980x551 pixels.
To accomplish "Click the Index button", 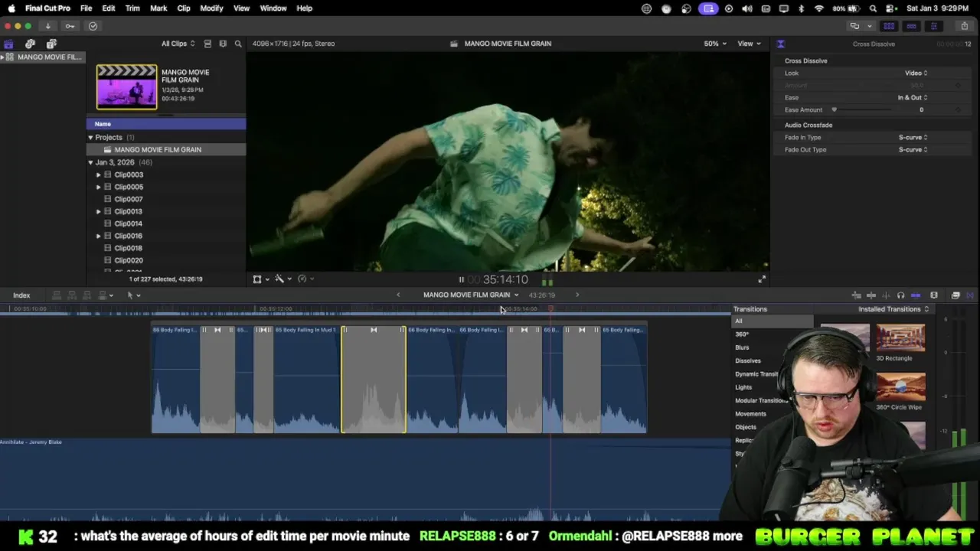I will pos(21,295).
